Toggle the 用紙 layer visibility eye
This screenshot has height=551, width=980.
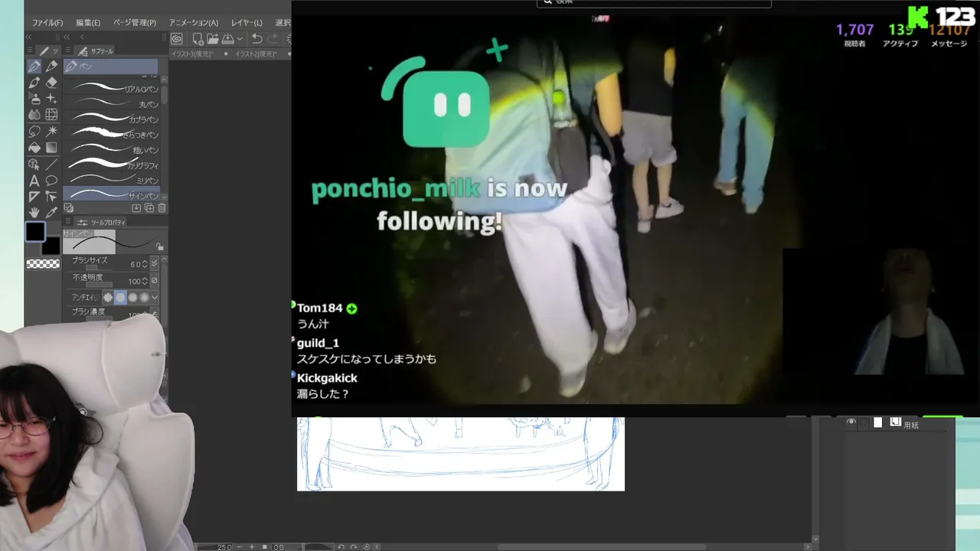(x=851, y=422)
